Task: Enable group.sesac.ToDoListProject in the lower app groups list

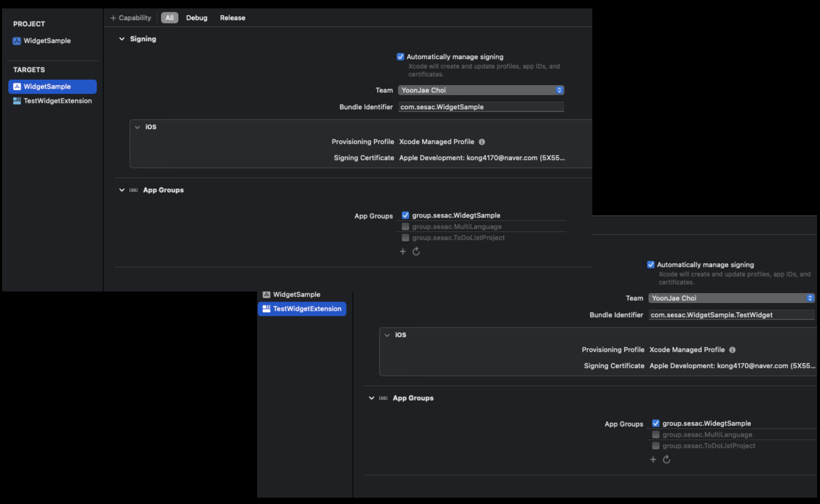Action: pos(655,446)
